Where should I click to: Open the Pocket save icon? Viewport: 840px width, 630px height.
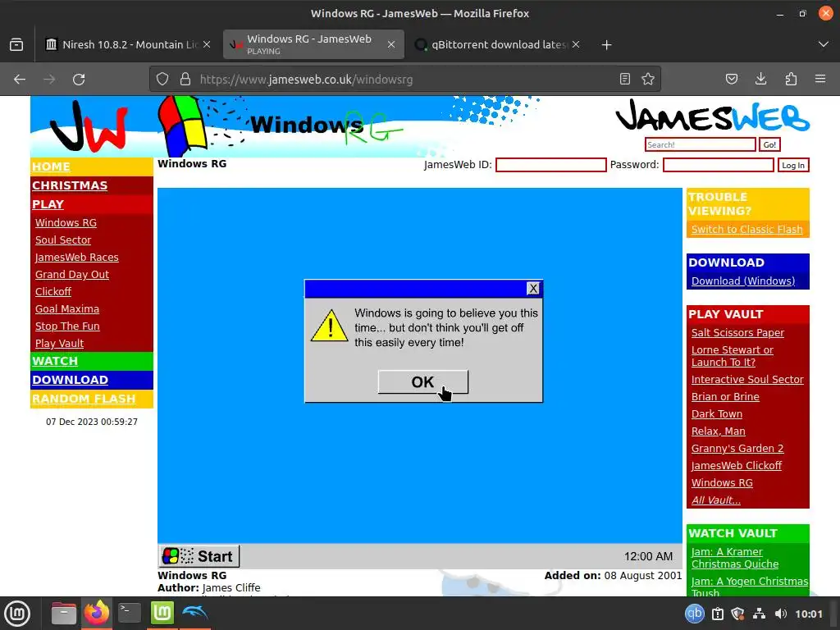[731, 80]
